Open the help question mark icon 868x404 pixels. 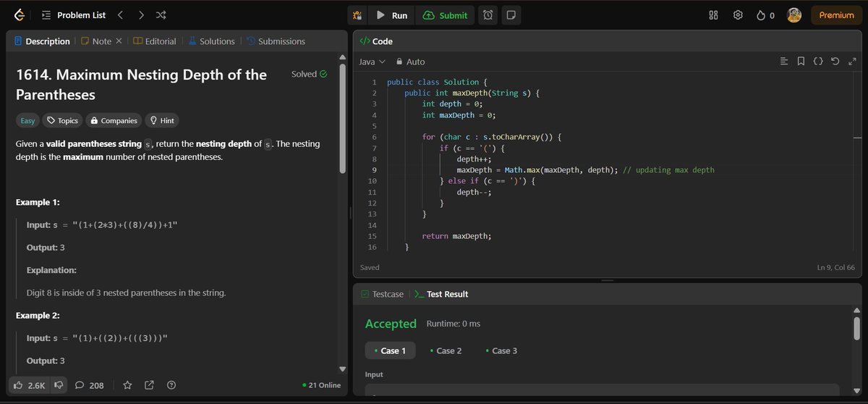point(171,385)
